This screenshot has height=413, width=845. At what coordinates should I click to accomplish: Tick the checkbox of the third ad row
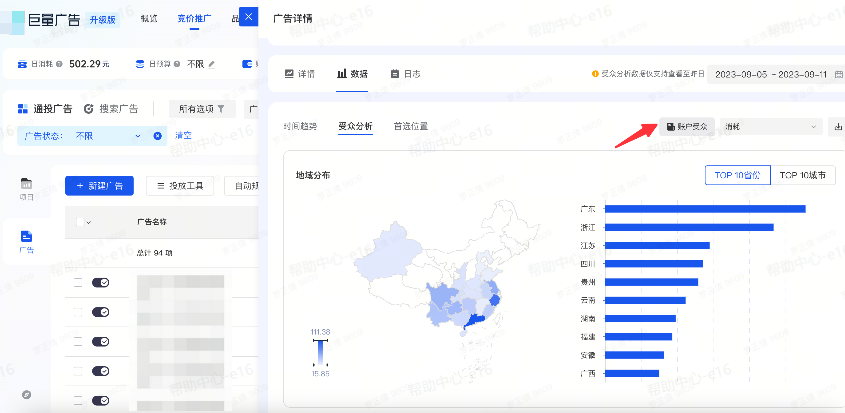pyautogui.click(x=78, y=341)
